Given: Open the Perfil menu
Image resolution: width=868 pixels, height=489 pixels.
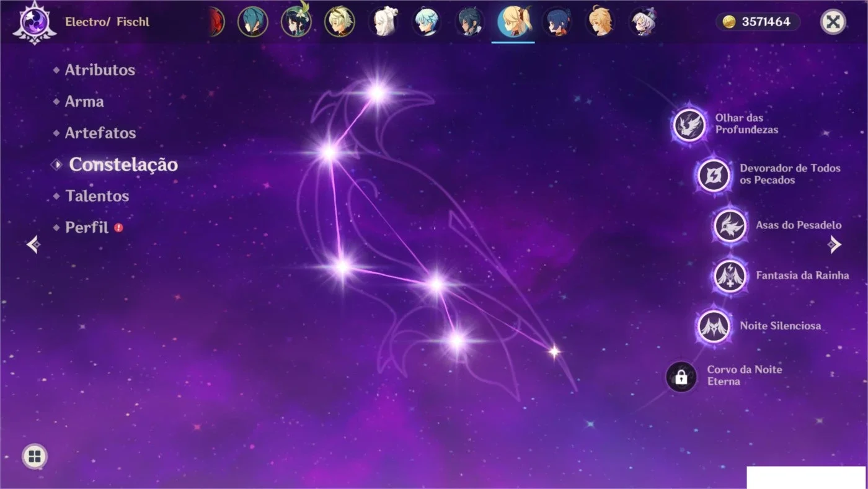Looking at the screenshot, I should click(x=87, y=227).
